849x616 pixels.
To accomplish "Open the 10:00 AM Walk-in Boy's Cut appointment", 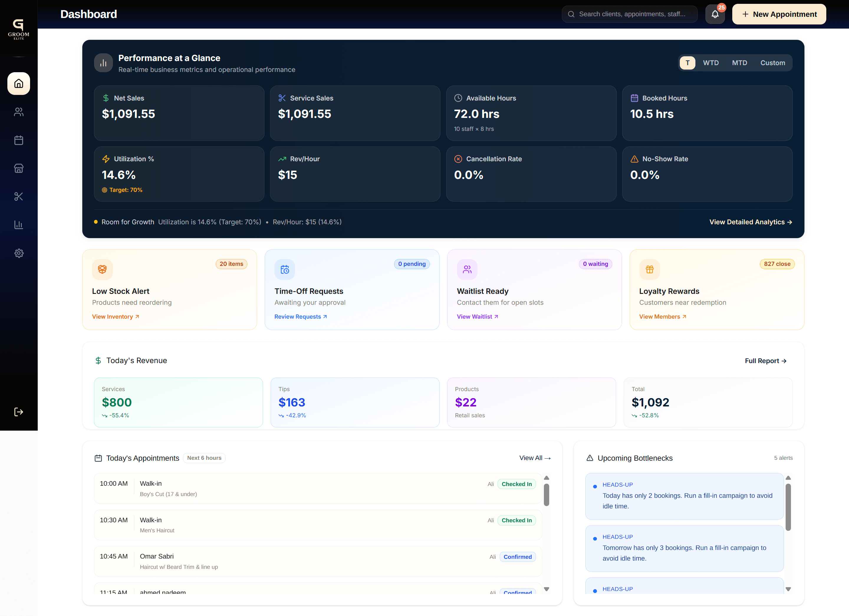I will point(317,488).
